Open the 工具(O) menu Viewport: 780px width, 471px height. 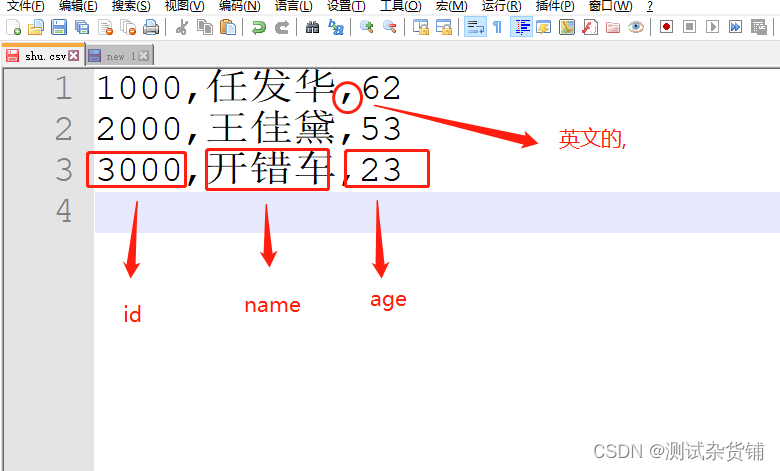[400, 6]
